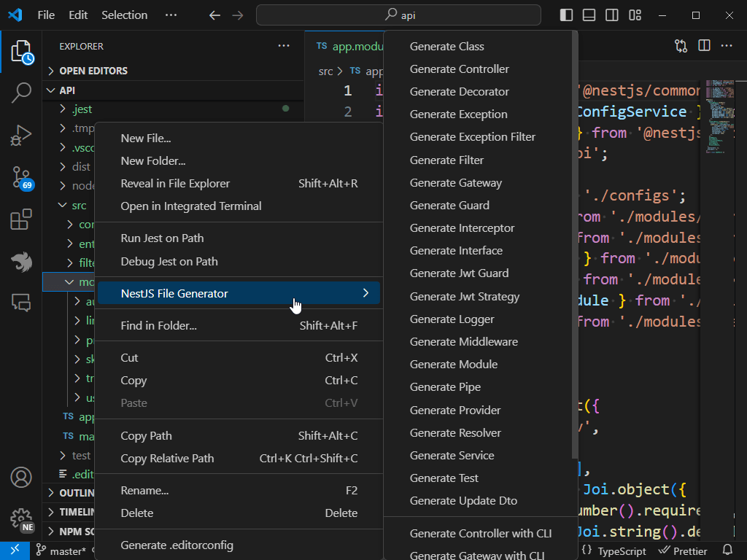
Task: Toggle the secondary side bar
Action: (x=612, y=15)
